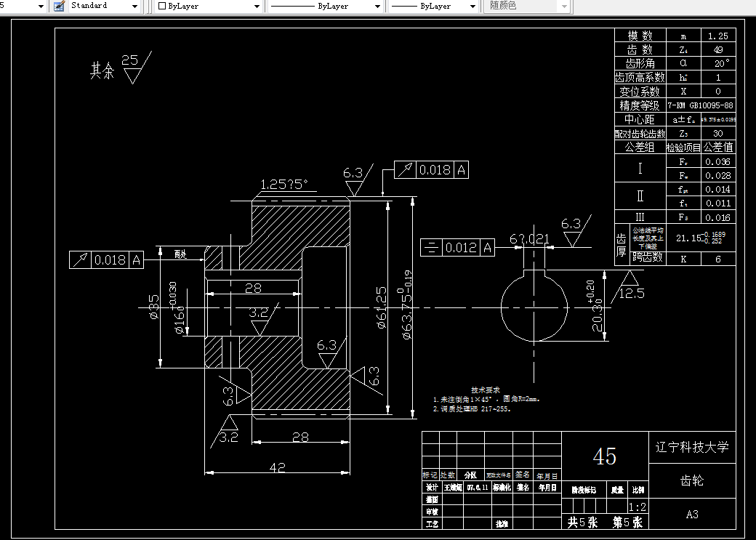The width and height of the screenshot is (756, 540).
Task: Select the 1.25?5° chamfer dimension text
Action: [x=284, y=184]
